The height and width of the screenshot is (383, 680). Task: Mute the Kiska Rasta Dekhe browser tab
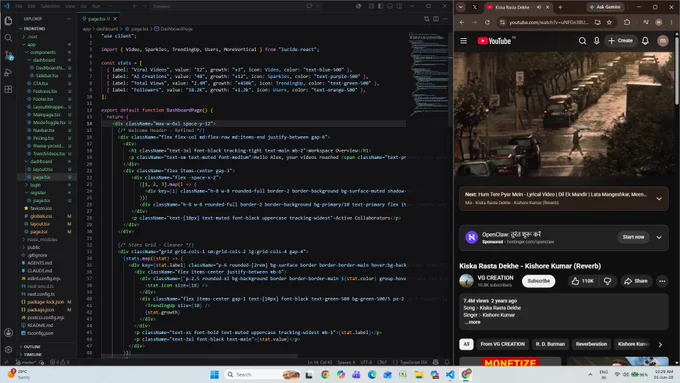539,7
